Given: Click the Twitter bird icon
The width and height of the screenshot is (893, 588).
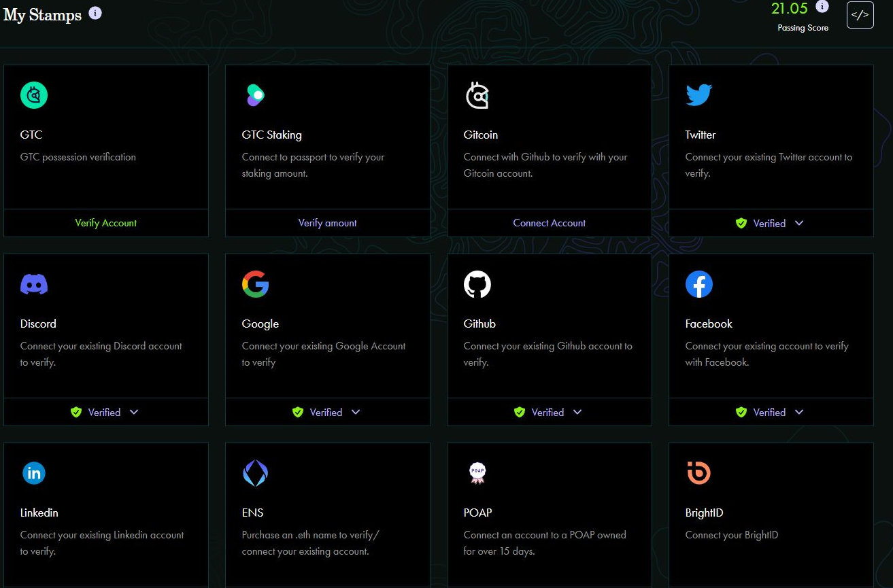Looking at the screenshot, I should pyautogui.click(x=699, y=95).
